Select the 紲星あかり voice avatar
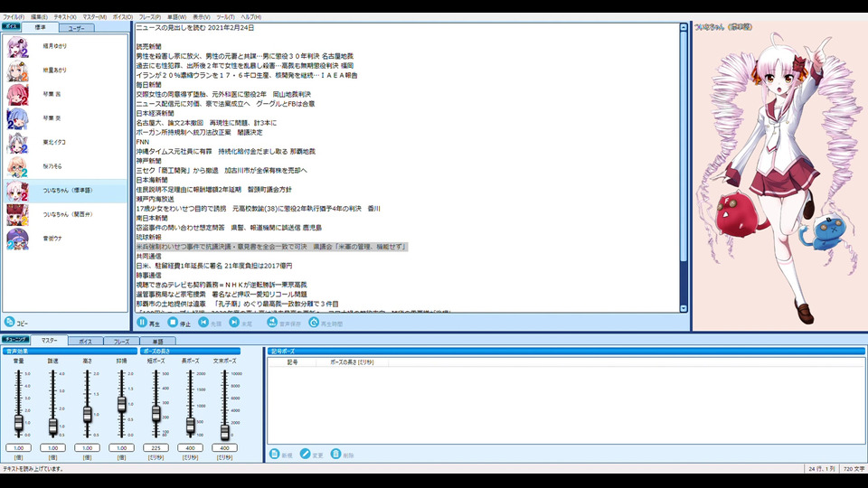The width and height of the screenshot is (868, 488). [17, 70]
